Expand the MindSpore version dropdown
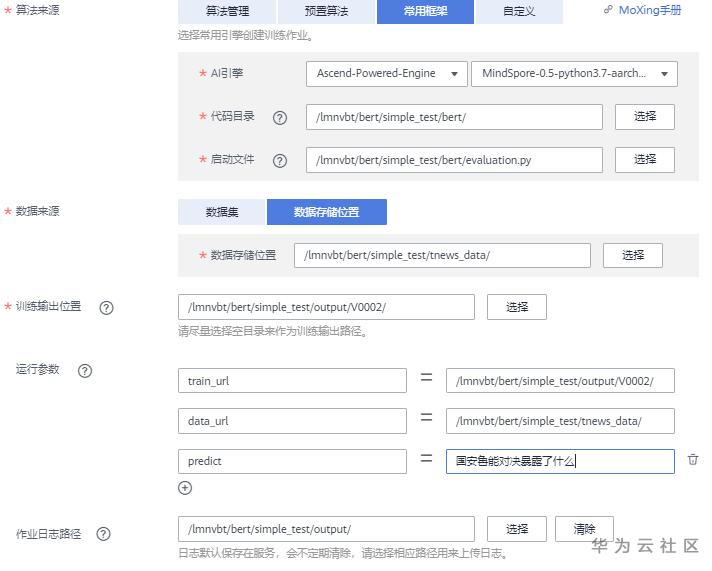Screen dimensions: 712x571 pyautogui.click(x=579, y=74)
